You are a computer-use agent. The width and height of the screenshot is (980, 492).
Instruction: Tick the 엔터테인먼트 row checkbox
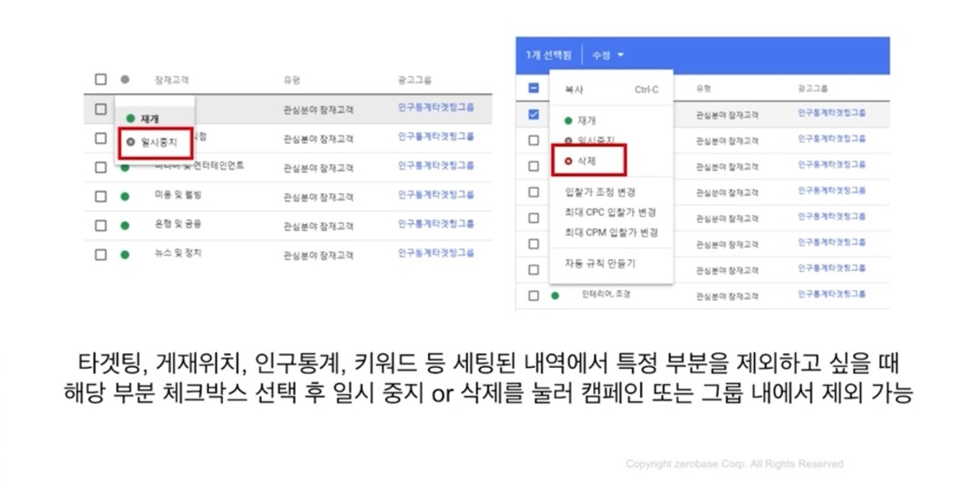click(x=101, y=168)
